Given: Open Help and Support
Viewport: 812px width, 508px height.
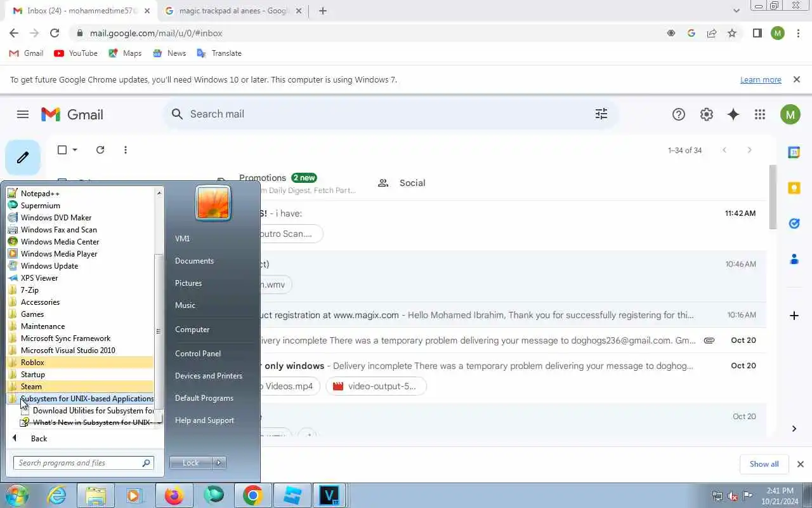Looking at the screenshot, I should coord(204,420).
